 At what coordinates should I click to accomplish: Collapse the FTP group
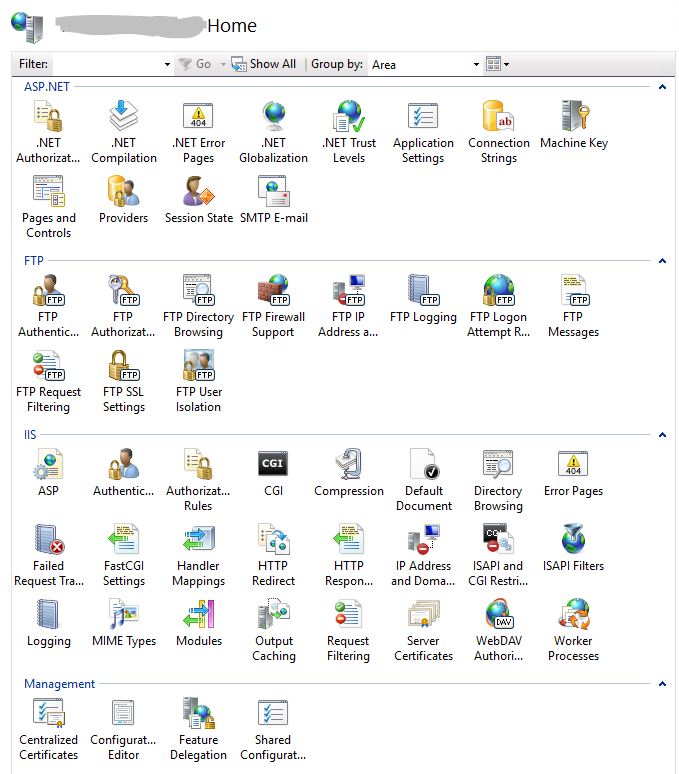[x=662, y=261]
